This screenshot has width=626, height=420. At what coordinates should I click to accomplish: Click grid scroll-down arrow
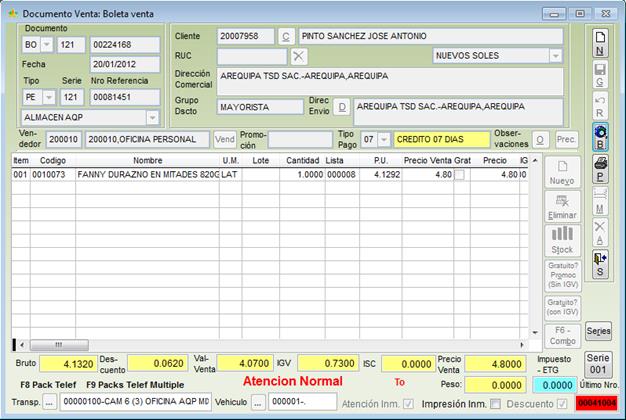pos(535,332)
